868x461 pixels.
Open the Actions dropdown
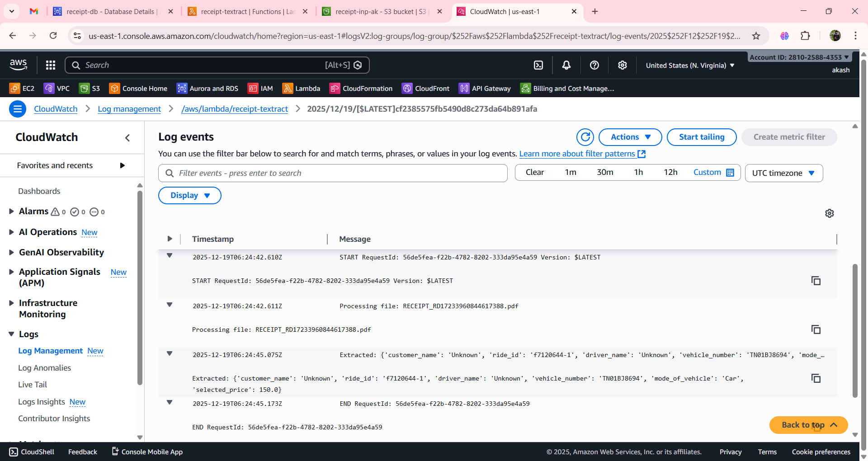coord(630,137)
